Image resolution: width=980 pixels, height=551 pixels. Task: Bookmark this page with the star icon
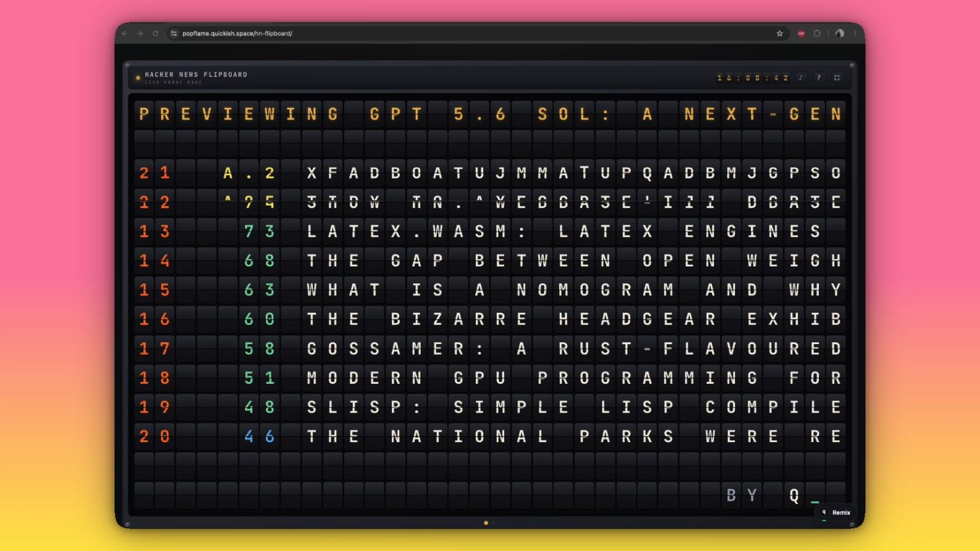point(780,34)
